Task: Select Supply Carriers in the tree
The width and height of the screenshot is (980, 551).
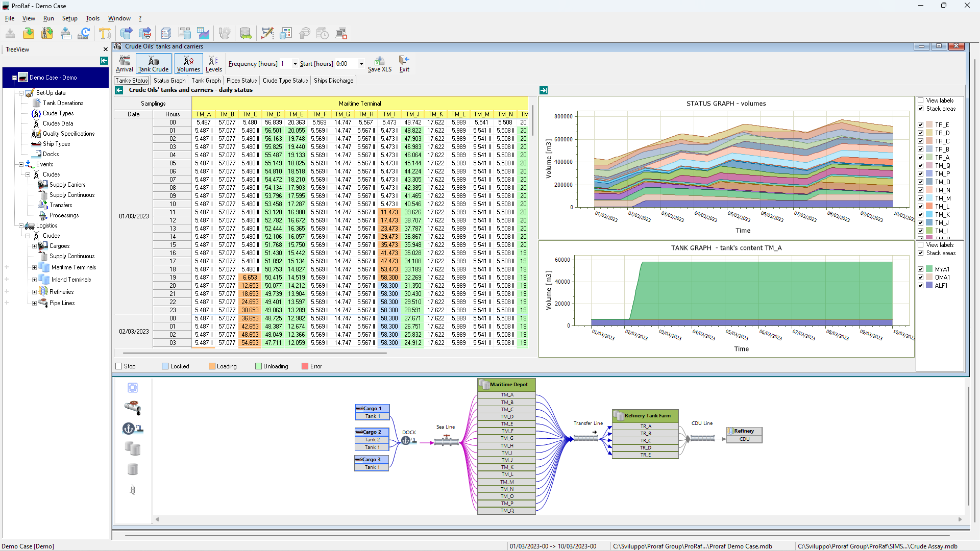Action: click(67, 185)
